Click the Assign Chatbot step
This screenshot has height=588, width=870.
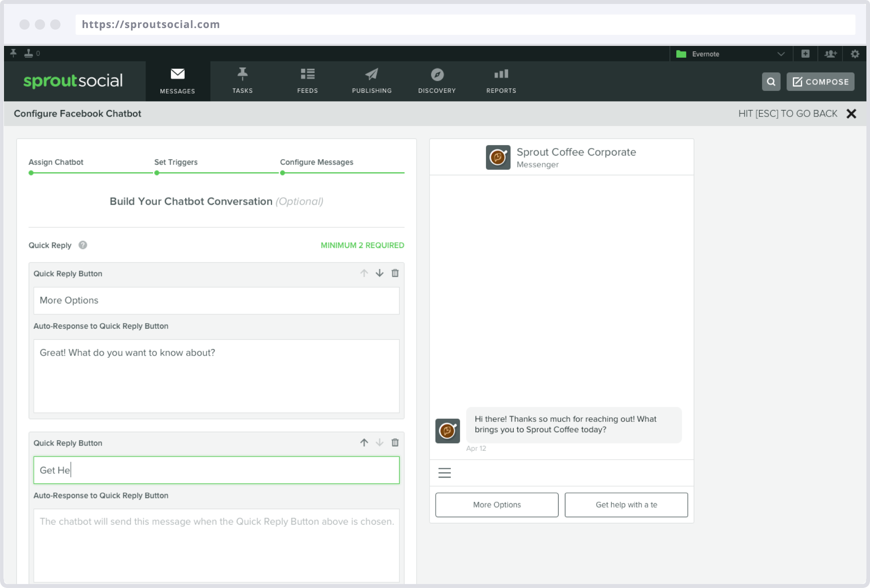(x=56, y=162)
